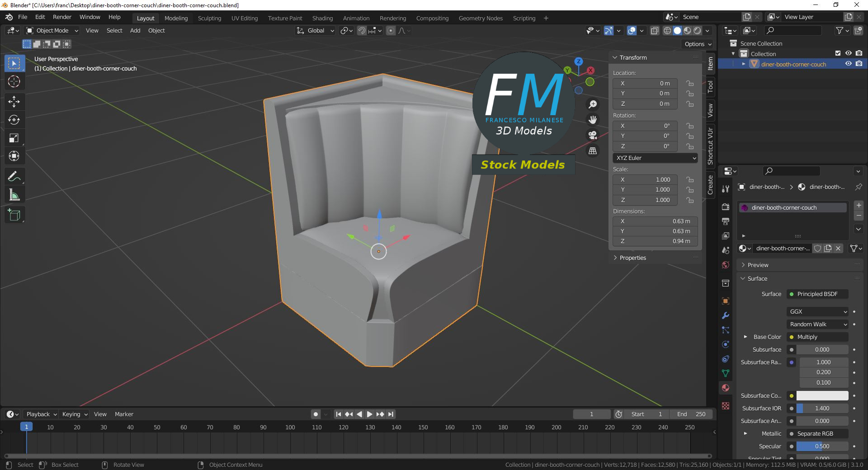Click the Subsurface Color swatch
Viewport: 868px width, 470px height.
click(822, 396)
